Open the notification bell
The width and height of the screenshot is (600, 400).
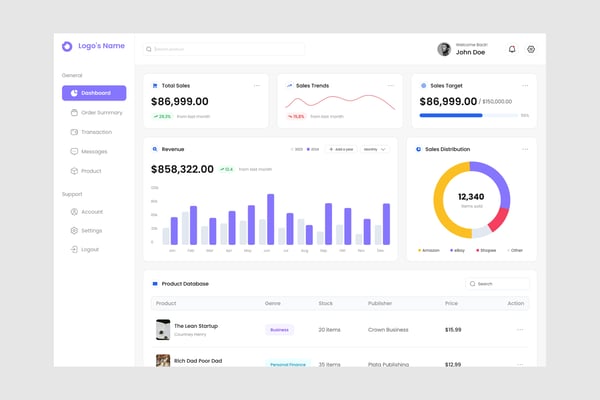(x=512, y=49)
